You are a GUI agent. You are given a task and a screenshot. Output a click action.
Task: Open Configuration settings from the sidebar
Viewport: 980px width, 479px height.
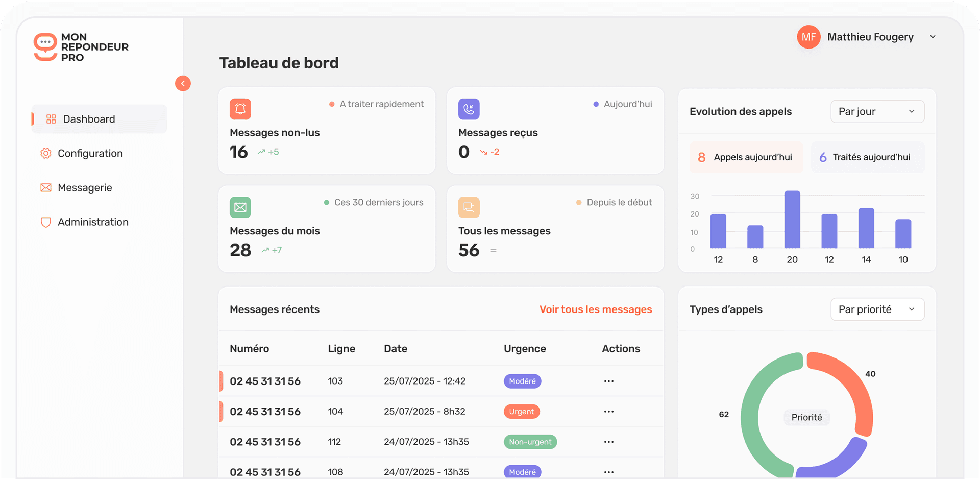tap(90, 153)
